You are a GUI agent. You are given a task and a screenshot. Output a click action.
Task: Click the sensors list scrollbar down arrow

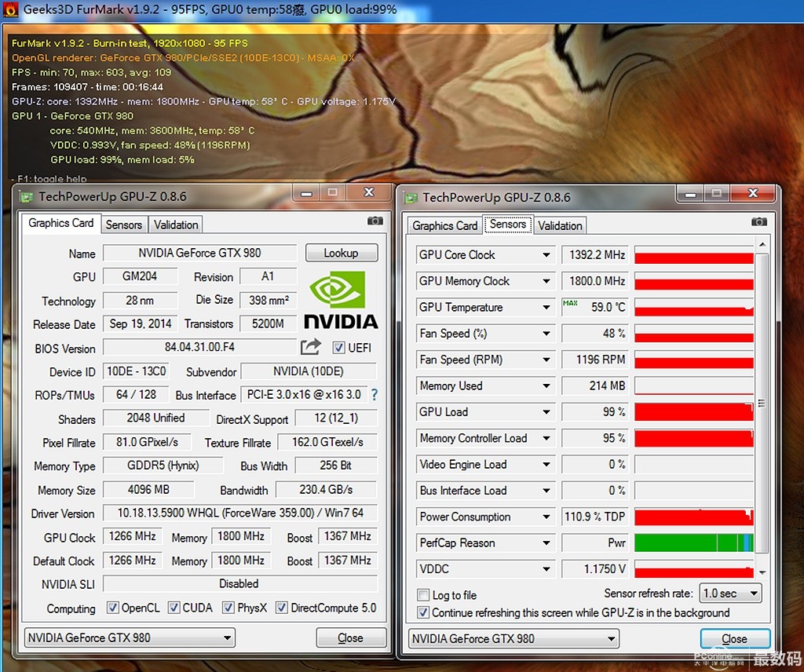(762, 572)
